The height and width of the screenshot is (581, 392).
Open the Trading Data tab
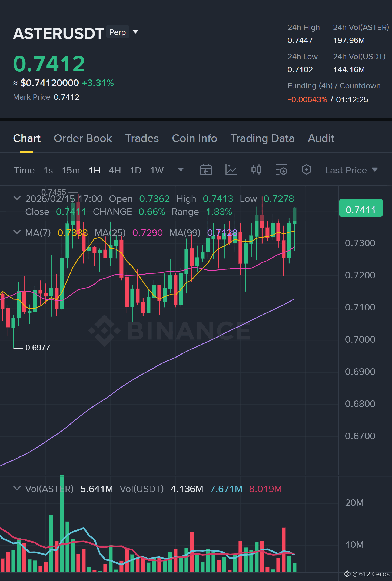point(262,138)
